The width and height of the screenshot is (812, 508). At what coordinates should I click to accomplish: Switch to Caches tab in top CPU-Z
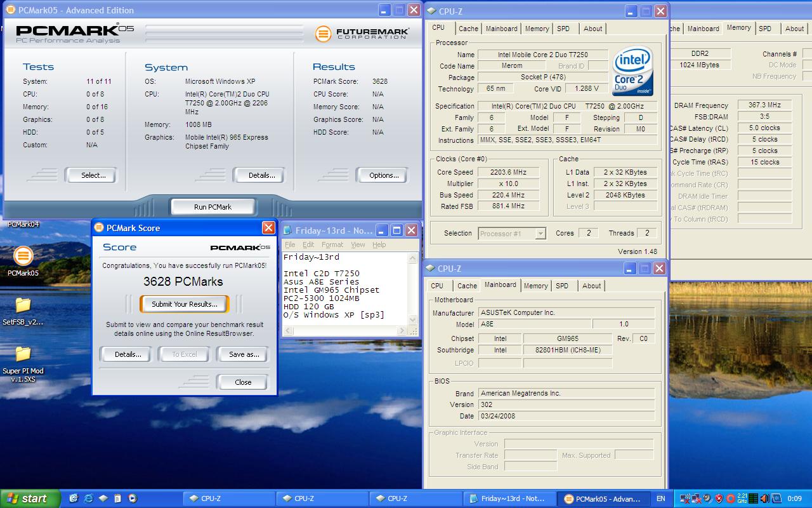[468, 29]
